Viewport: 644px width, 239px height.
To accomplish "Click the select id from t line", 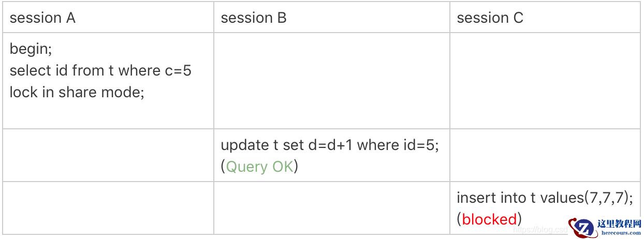I will pos(100,70).
